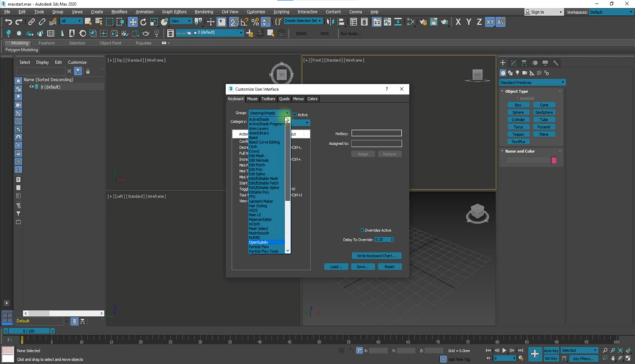635x364 pixels.
Task: Click the Rectangular Selection Region icon
Action: tap(109, 22)
